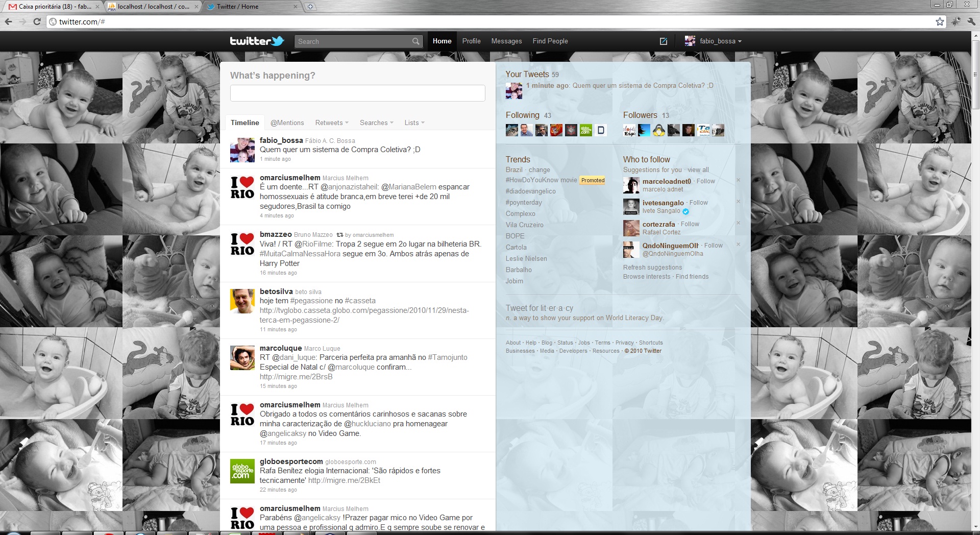Click globoesportecom avatar logo
The image size is (980, 535).
pos(242,471)
